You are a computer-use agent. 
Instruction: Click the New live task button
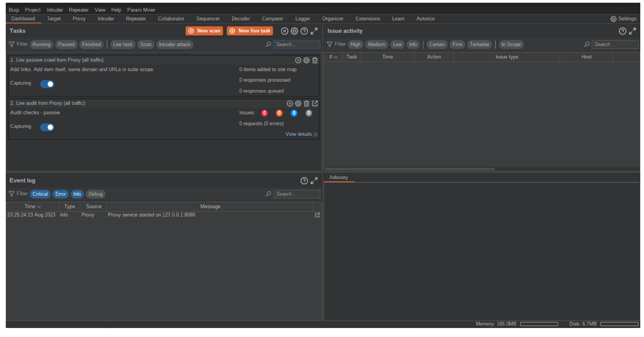(250, 31)
